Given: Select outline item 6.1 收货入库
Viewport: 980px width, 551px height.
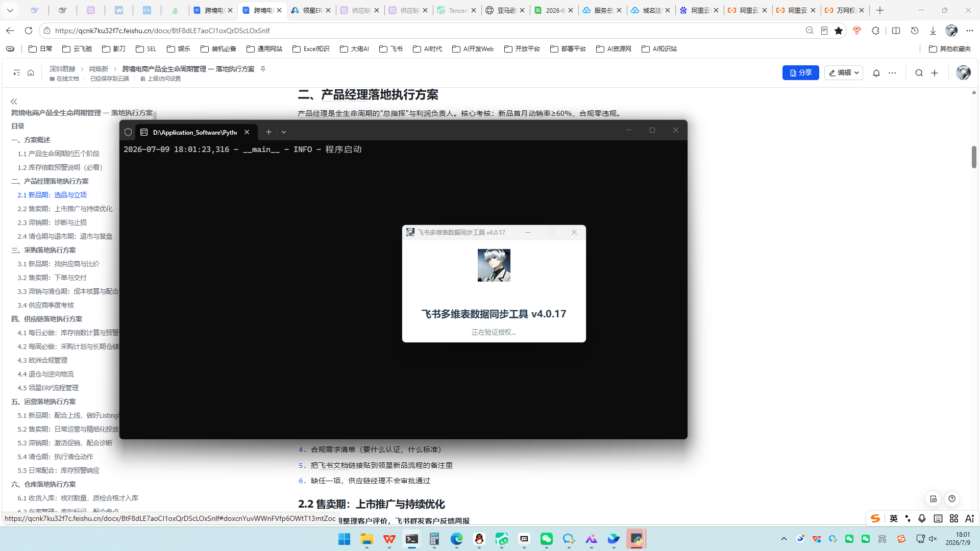Looking at the screenshot, I should 78,498.
